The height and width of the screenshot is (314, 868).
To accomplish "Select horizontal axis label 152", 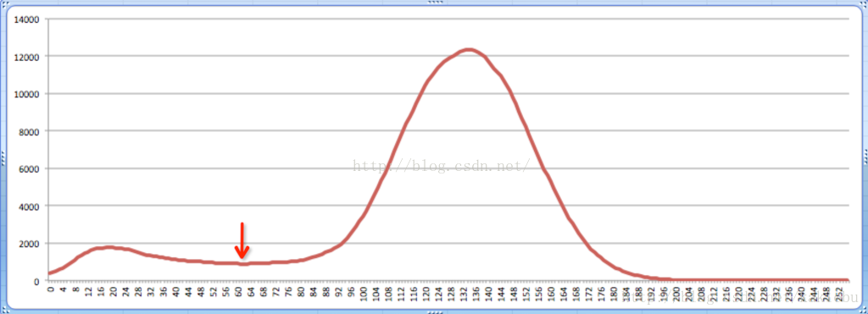I will 526,293.
